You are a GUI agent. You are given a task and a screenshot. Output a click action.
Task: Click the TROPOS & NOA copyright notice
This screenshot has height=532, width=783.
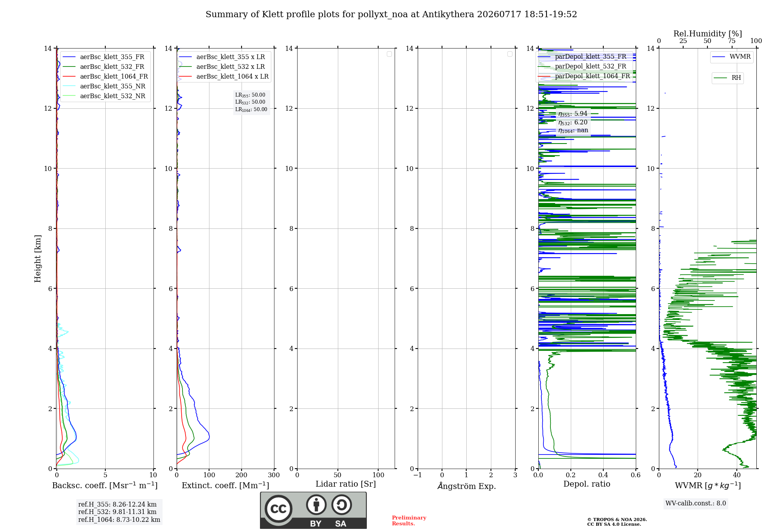point(617,522)
